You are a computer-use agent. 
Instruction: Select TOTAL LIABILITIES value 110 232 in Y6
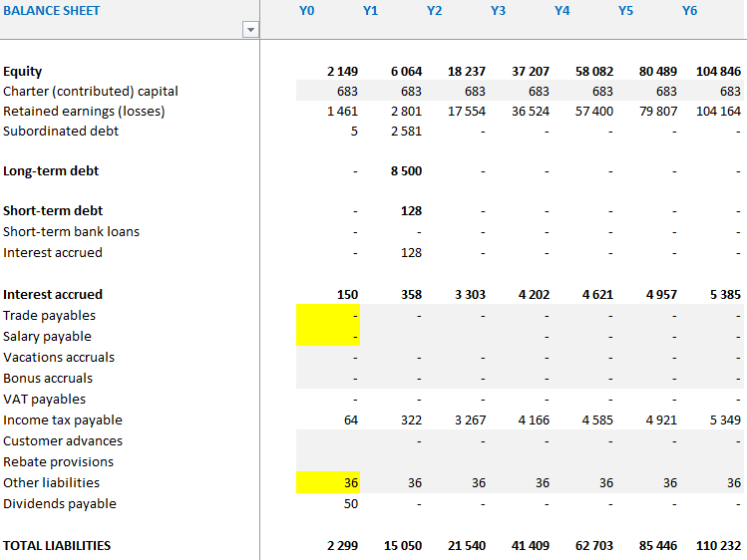[717, 546]
